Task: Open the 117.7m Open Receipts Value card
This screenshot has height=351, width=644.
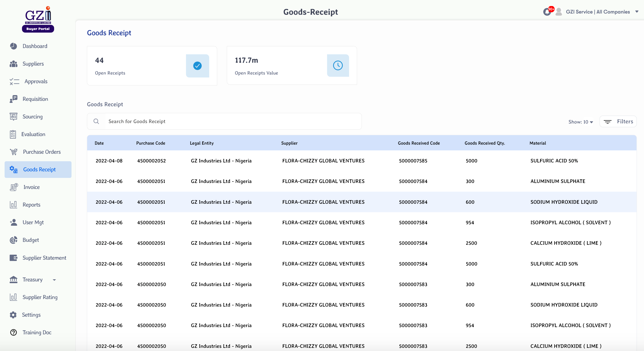Action: click(292, 65)
